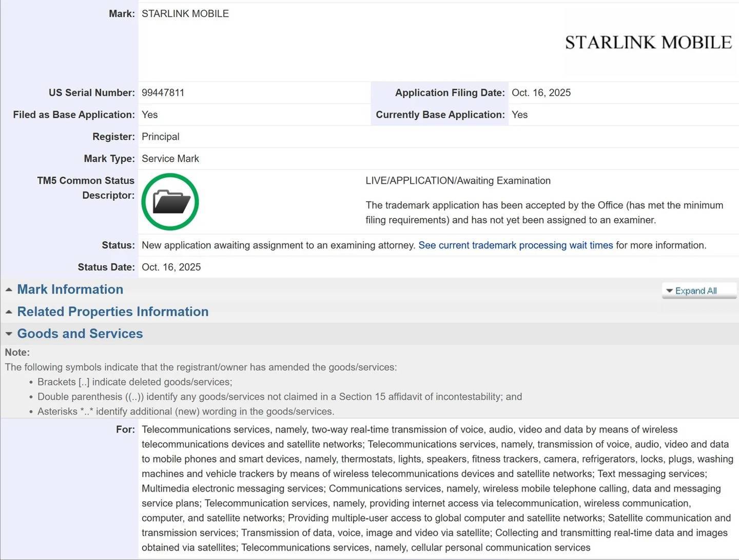Click the Register value Principal
The width and height of the screenshot is (739, 560).
[x=160, y=137]
